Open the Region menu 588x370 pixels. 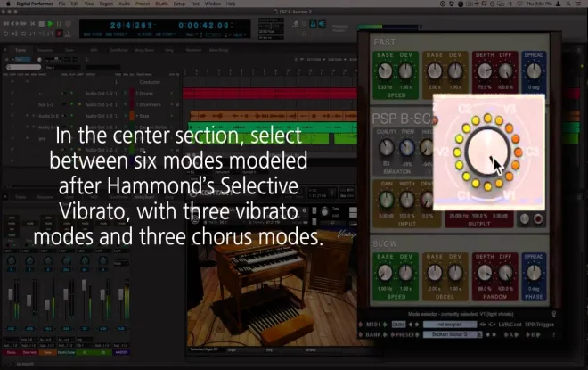click(x=106, y=4)
